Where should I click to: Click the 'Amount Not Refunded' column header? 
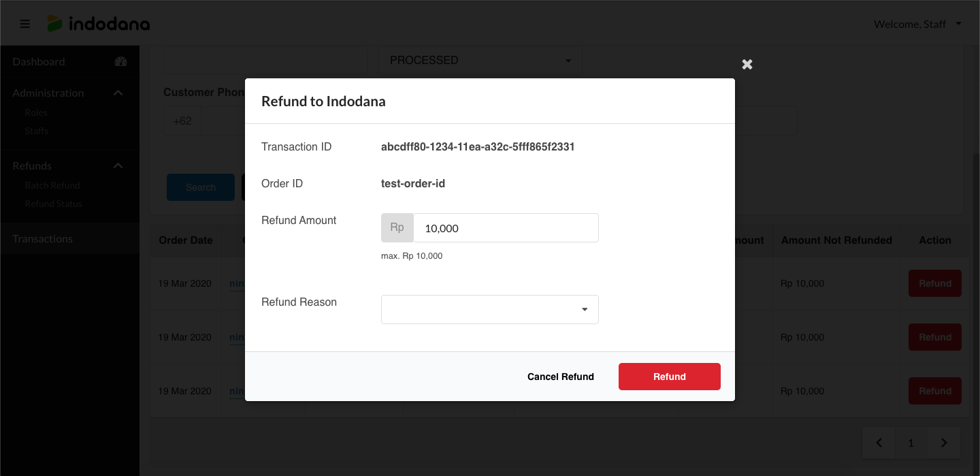tap(836, 240)
